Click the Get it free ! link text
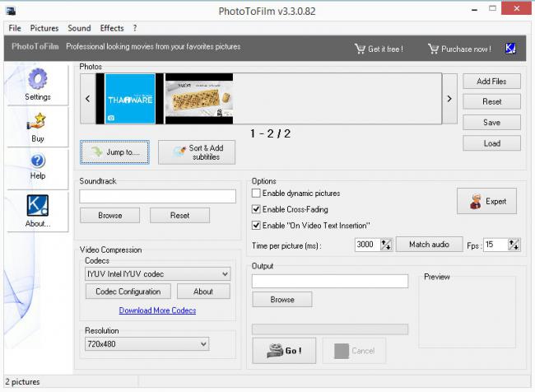535x392 pixels. 385,49
